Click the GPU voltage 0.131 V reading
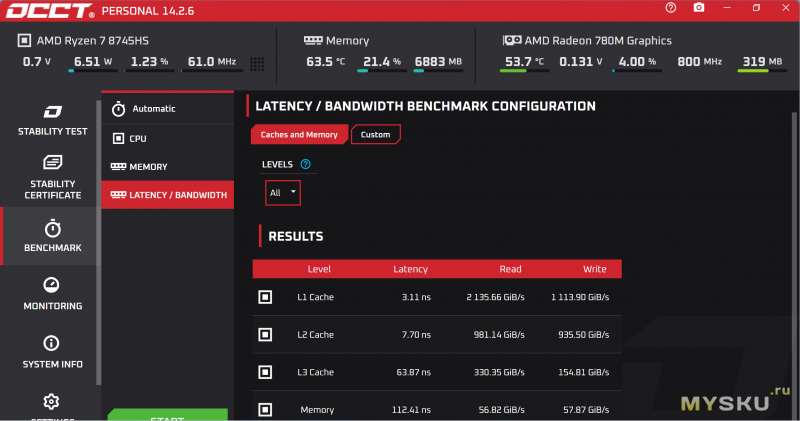 tap(581, 62)
